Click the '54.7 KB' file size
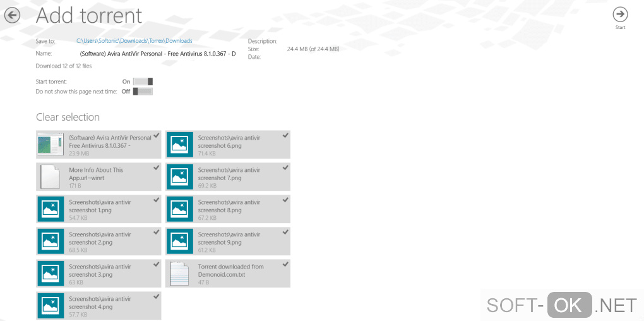 click(78, 218)
